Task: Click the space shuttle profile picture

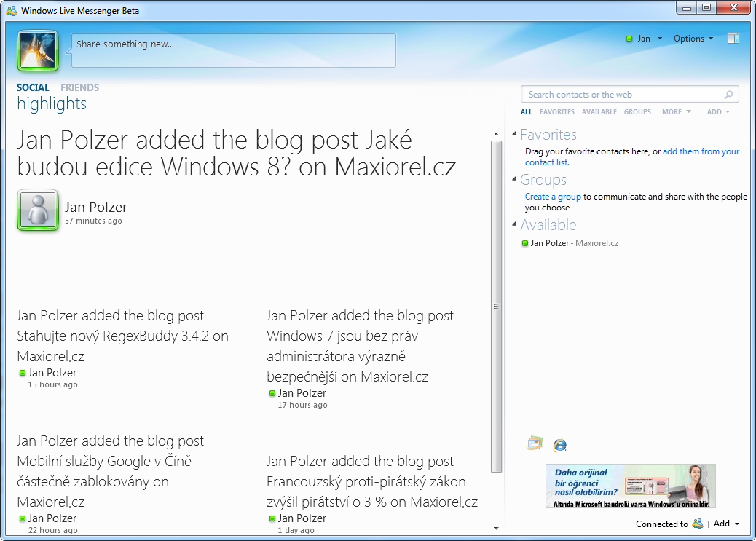Action: click(38, 50)
